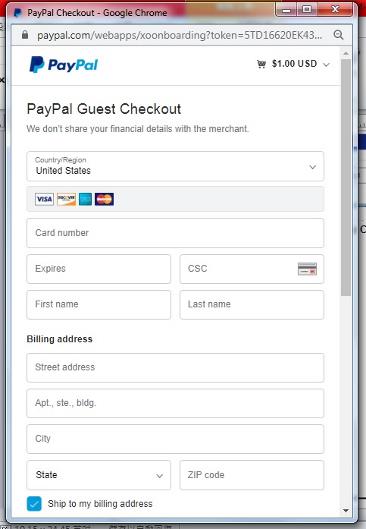Open the State dropdown

(98, 475)
